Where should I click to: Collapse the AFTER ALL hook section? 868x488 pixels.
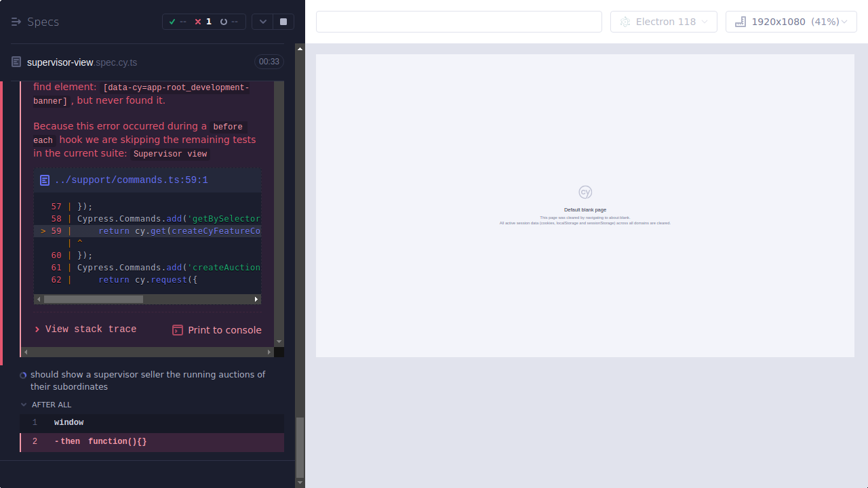point(24,405)
